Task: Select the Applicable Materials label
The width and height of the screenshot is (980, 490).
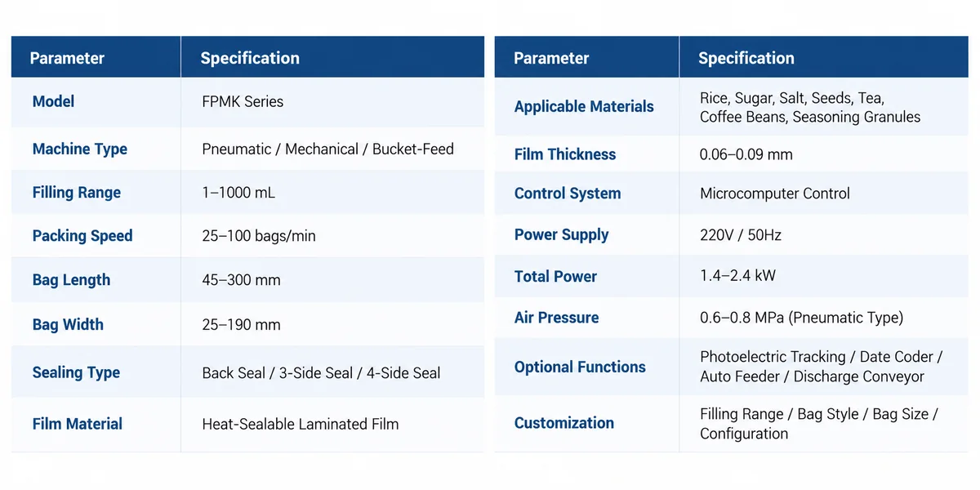Action: coord(584,106)
